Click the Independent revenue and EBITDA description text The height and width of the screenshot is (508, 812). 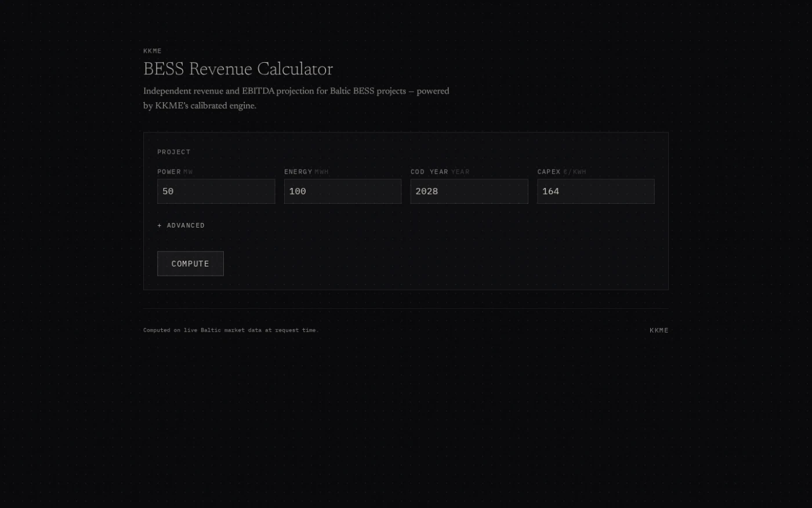[296, 98]
